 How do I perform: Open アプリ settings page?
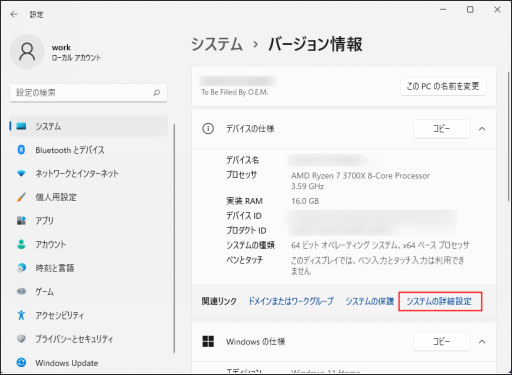89,220
